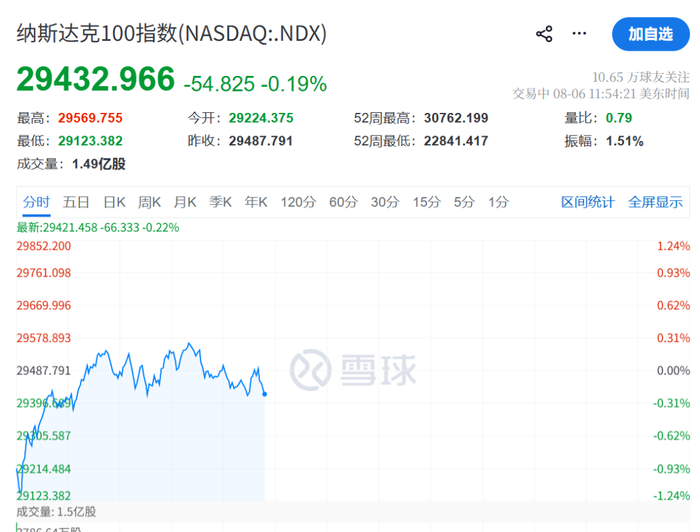
Task: Click the 10.65 万球友关注 text
Action: point(641,77)
